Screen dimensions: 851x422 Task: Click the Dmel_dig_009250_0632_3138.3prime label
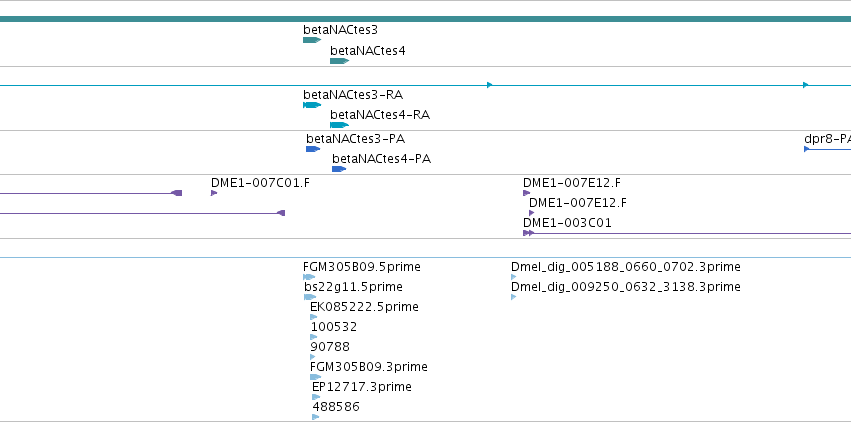[x=626, y=286]
